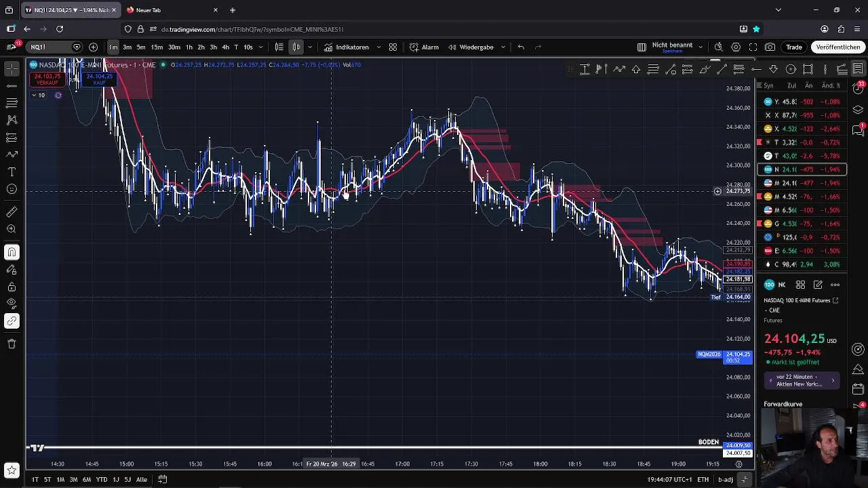This screenshot has height=488, width=868.
Task: Start Wiedergabe replay mode
Action: 471,47
